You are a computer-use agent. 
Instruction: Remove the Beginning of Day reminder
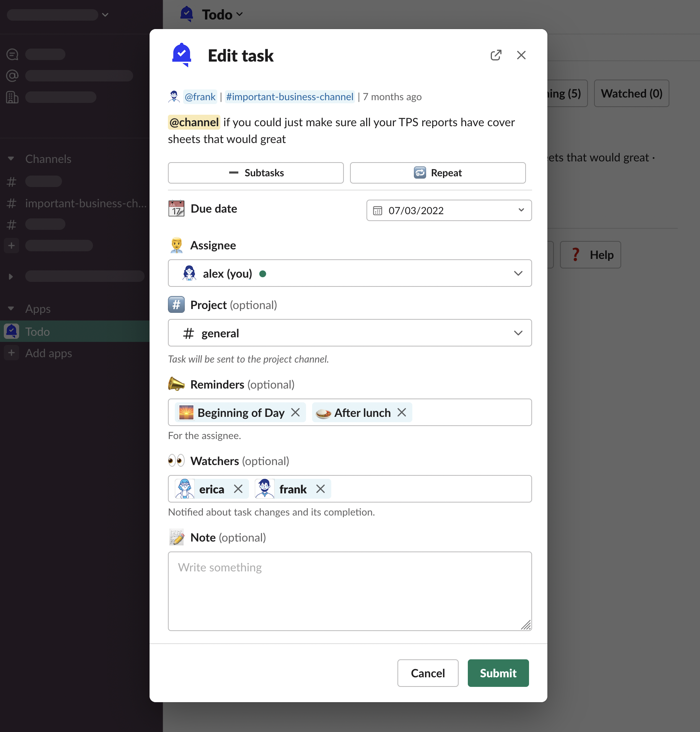(295, 413)
